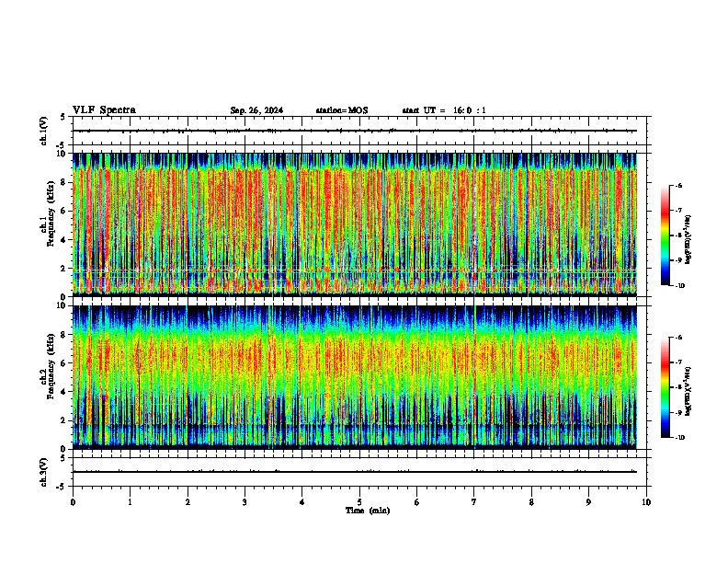Click the "station=MOS" label
Viewport: 728px width, 563px height.
tap(342, 110)
